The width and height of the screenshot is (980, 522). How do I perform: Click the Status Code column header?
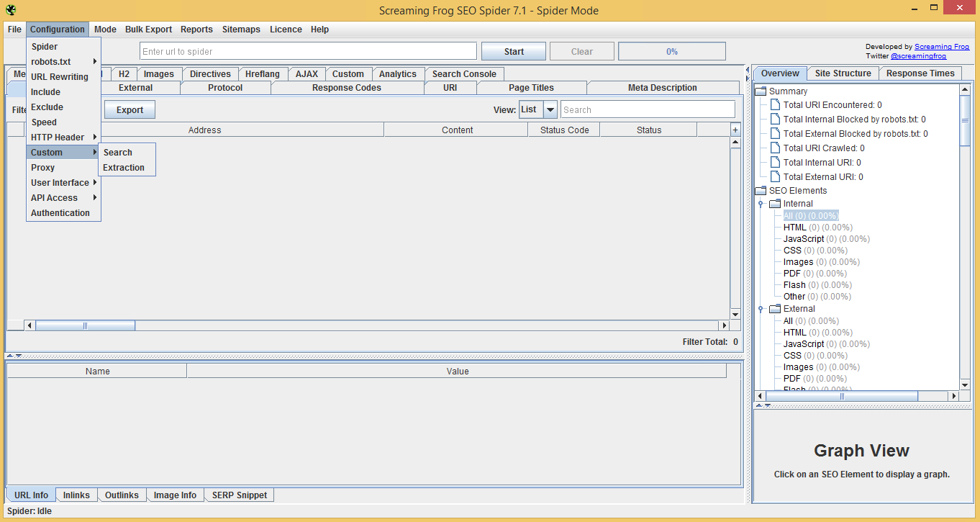(564, 130)
